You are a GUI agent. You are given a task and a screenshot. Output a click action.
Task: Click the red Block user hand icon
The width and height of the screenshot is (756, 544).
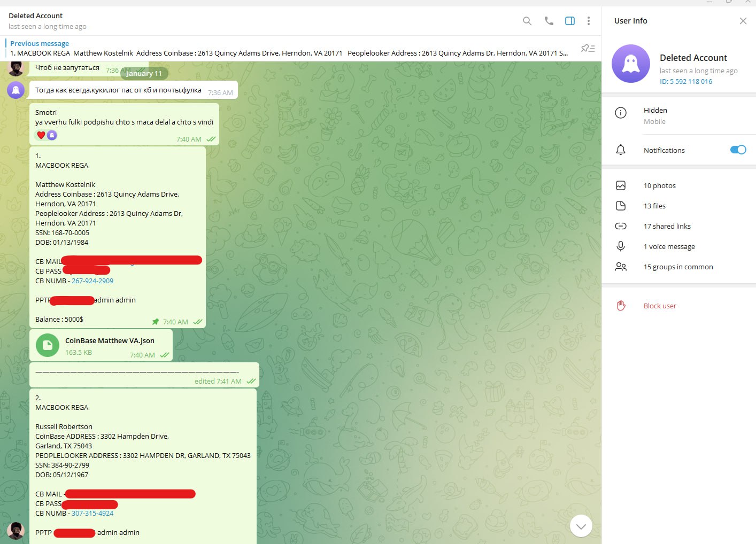coord(621,306)
